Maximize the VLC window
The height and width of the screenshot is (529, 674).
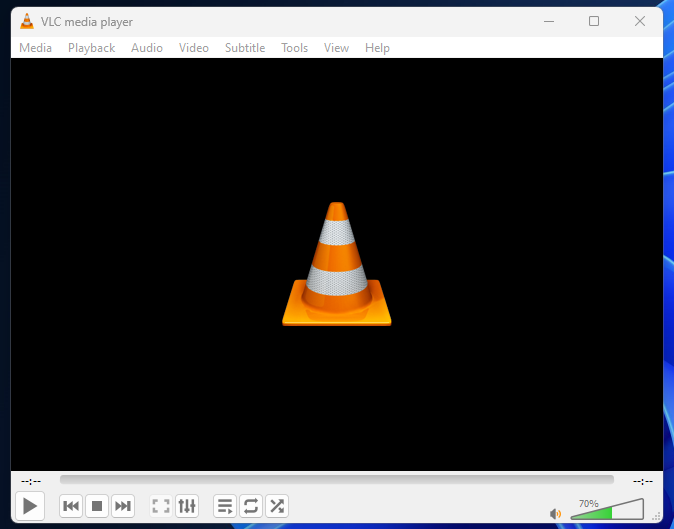(594, 21)
